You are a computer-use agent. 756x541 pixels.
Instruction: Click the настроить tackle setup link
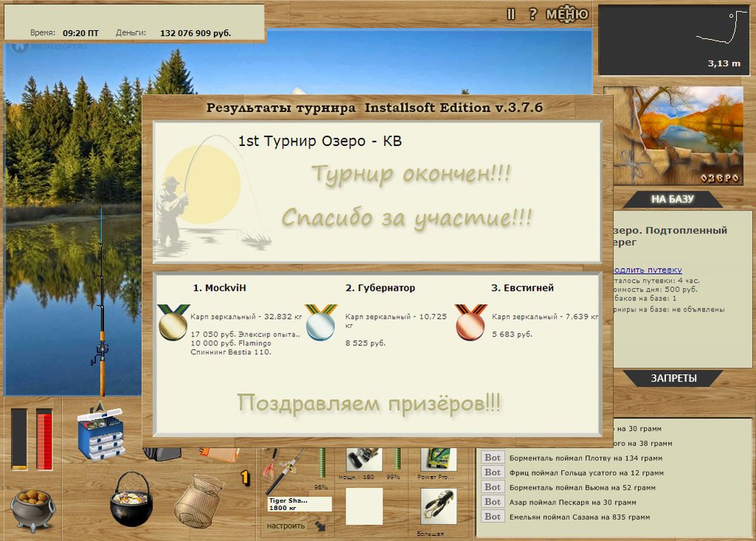point(286,526)
